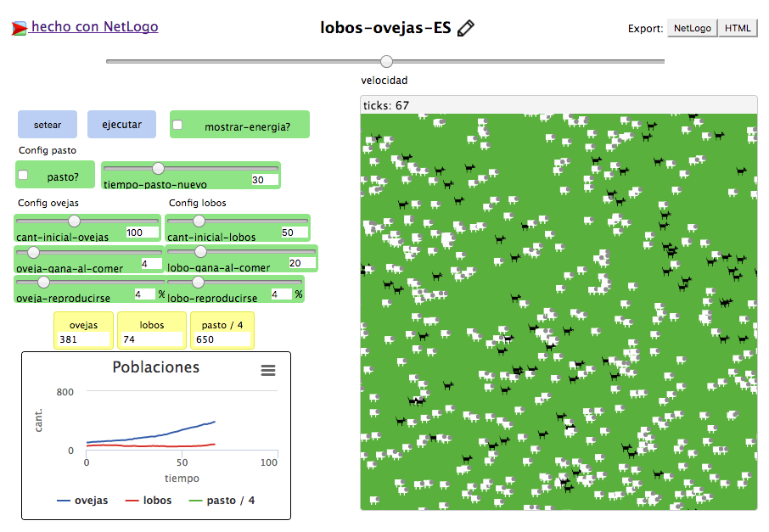Click the tiempo-pasto-nuevo slider knob
Viewport: 769px width, 532px height.
[158, 168]
